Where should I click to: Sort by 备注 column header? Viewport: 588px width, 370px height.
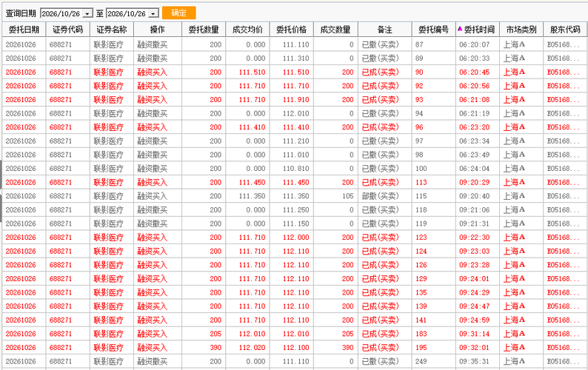tap(385, 30)
